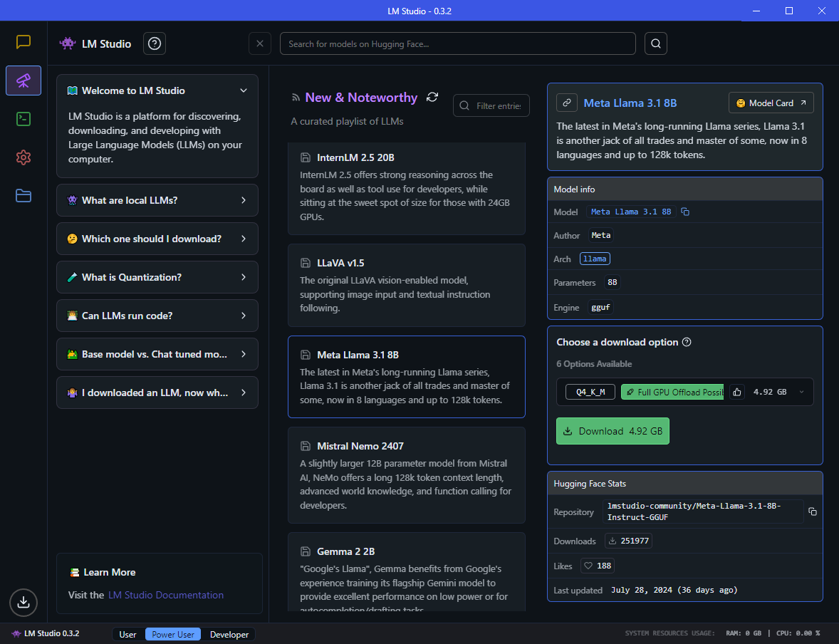This screenshot has height=644, width=839.
Task: Open the Model Card button
Action: (x=771, y=103)
